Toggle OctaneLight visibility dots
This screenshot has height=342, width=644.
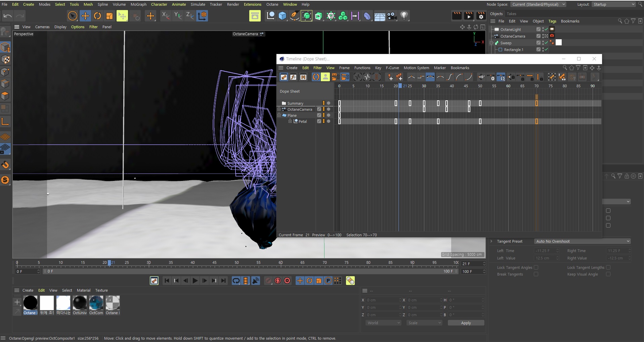pos(543,30)
